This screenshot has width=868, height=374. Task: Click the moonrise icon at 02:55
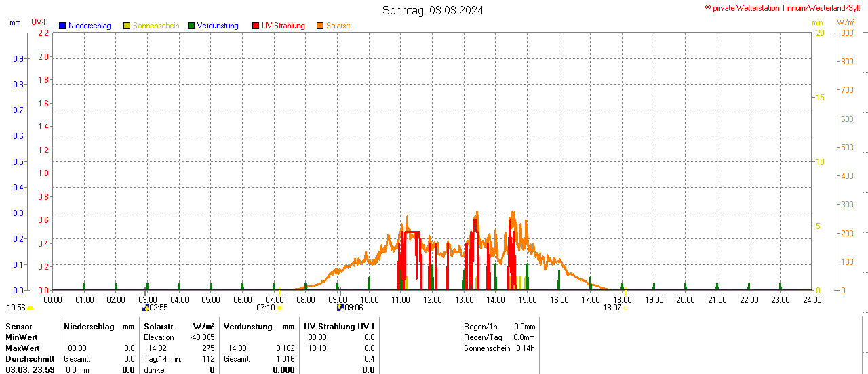point(144,308)
